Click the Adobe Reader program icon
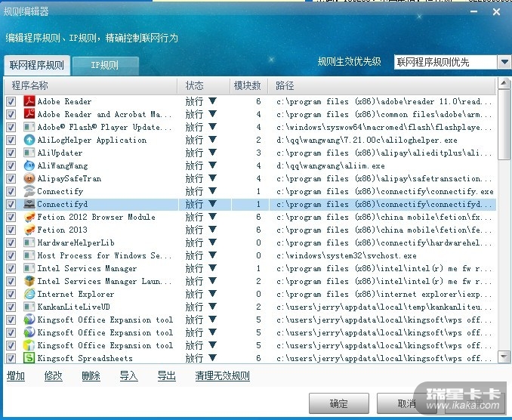Screen dimensions: 512x420 29,101
